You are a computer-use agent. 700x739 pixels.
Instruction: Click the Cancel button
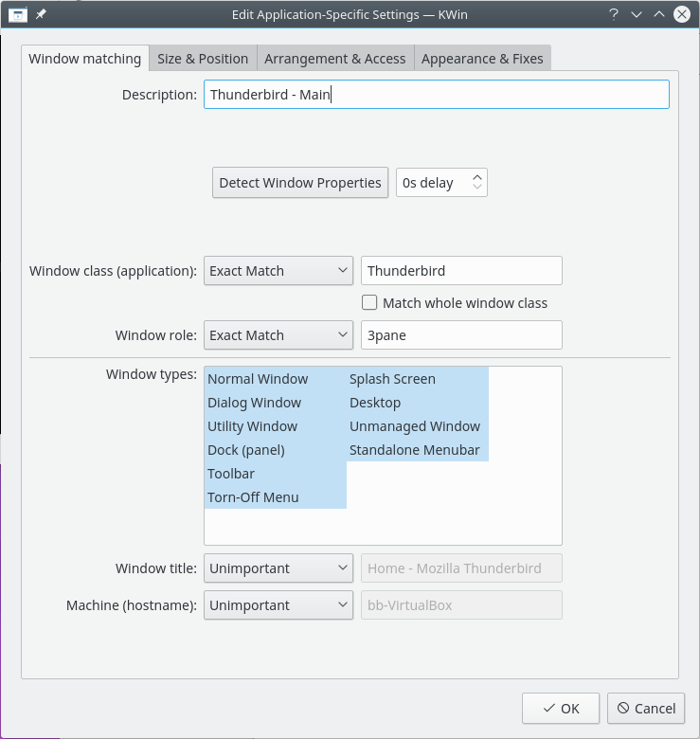pos(645,708)
